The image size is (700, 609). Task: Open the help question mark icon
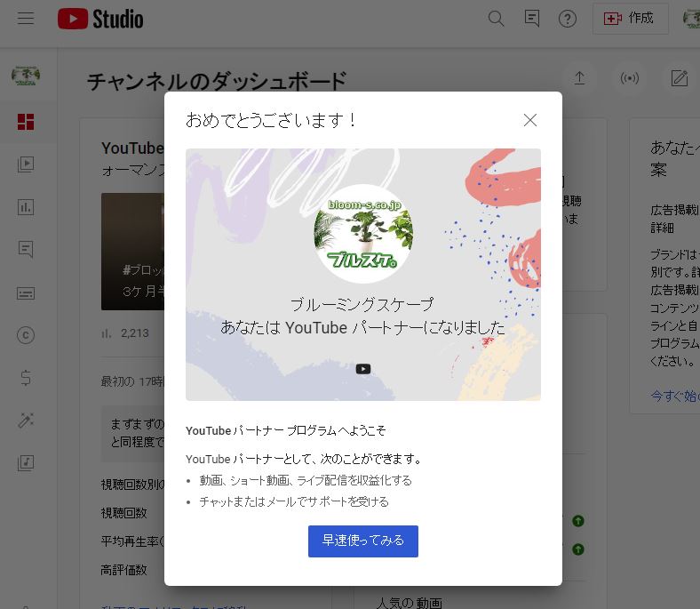(x=568, y=19)
